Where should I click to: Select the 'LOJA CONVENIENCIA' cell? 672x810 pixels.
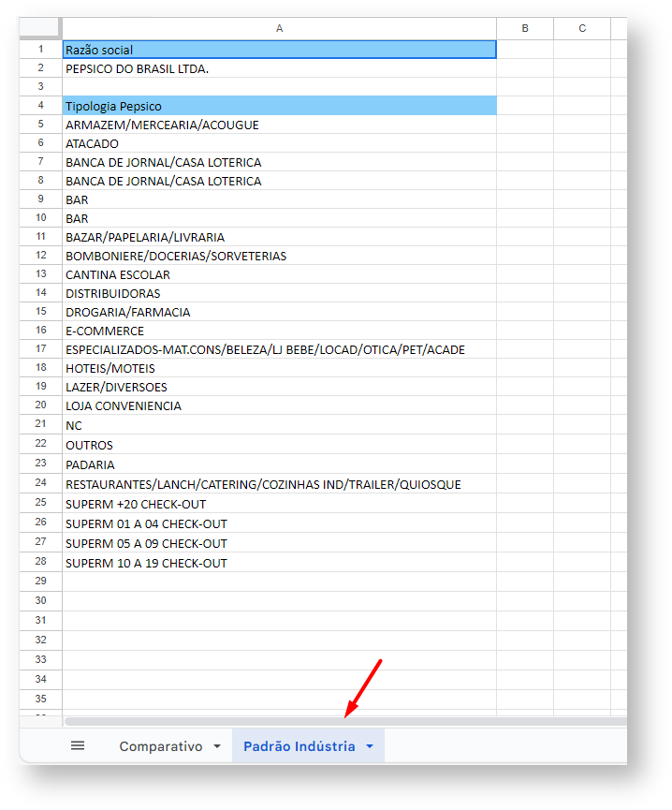point(279,405)
